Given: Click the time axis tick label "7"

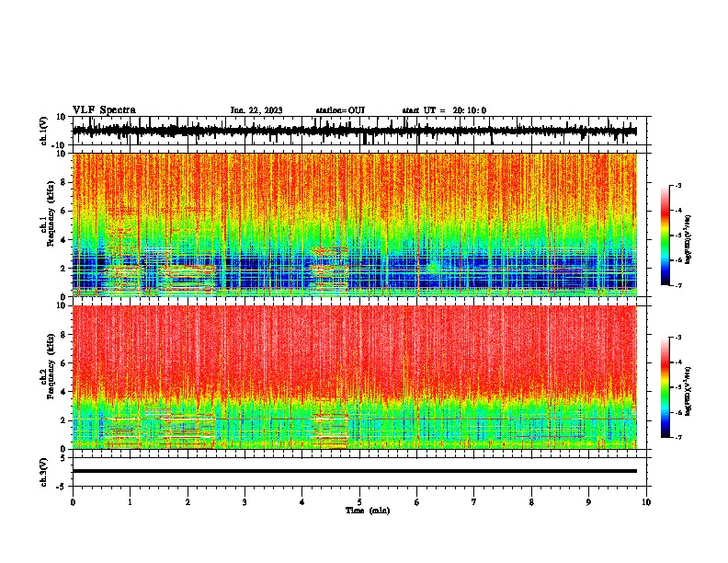Looking at the screenshot, I should point(474,502).
